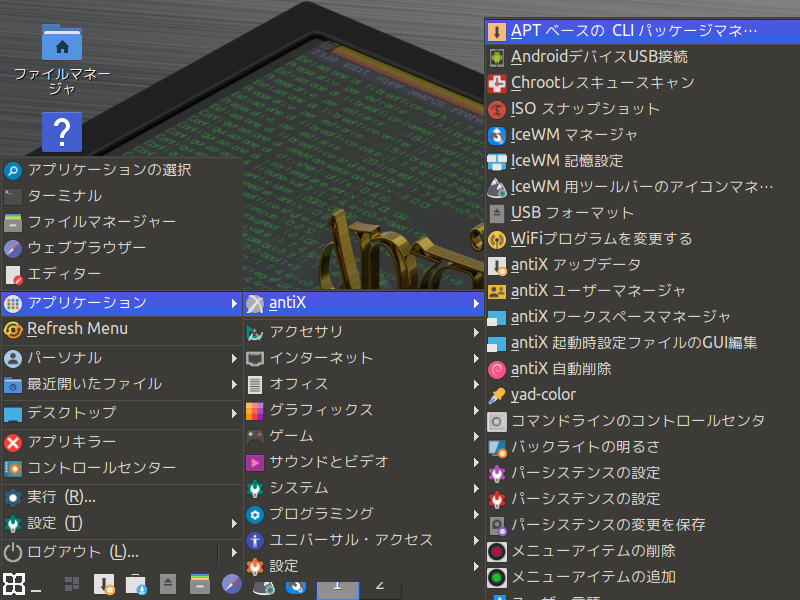Click the WiFiプログラムを変更する orange icon
The height and width of the screenshot is (600, 800).
[496, 239]
